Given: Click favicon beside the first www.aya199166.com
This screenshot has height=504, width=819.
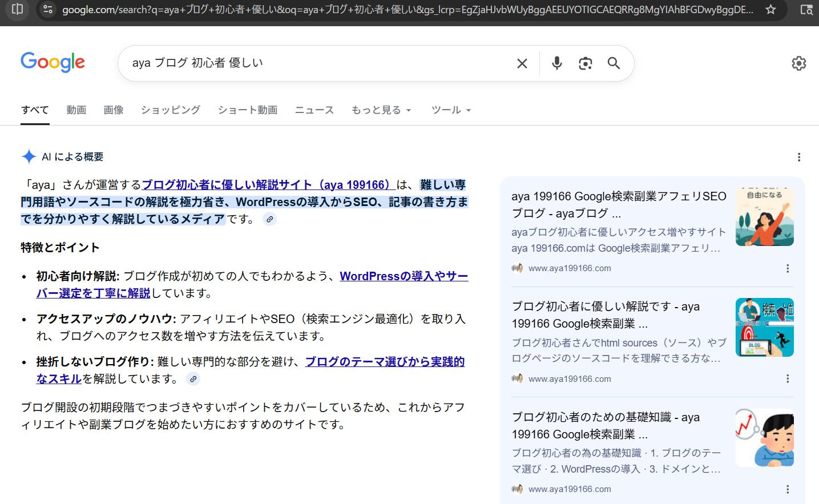Looking at the screenshot, I should (x=517, y=268).
